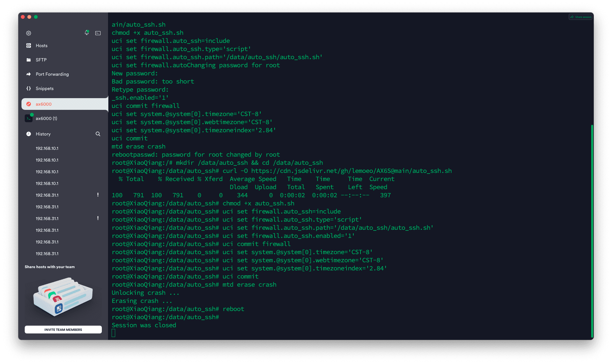612x364 pixels.
Task: Click the terminal cursor input area
Action: pyautogui.click(x=114, y=333)
